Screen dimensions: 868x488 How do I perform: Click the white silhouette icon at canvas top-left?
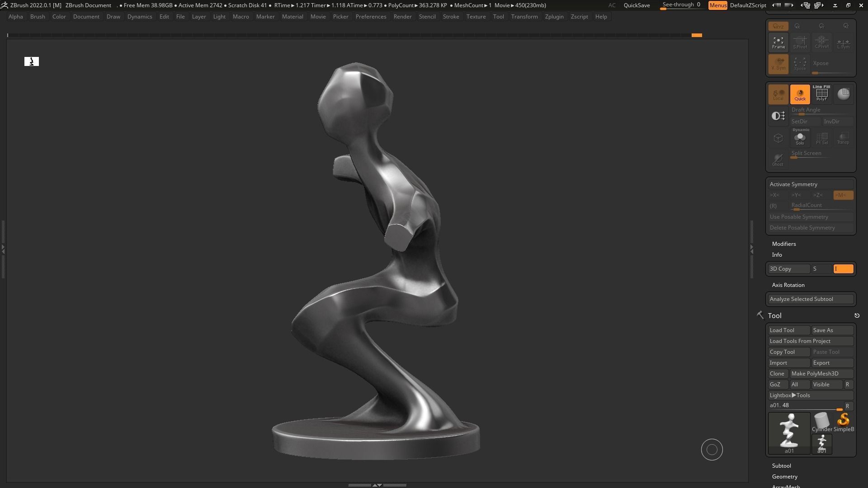click(x=32, y=61)
